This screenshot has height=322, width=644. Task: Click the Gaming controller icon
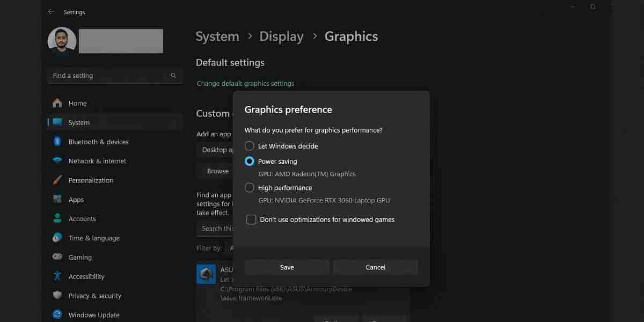tap(57, 257)
